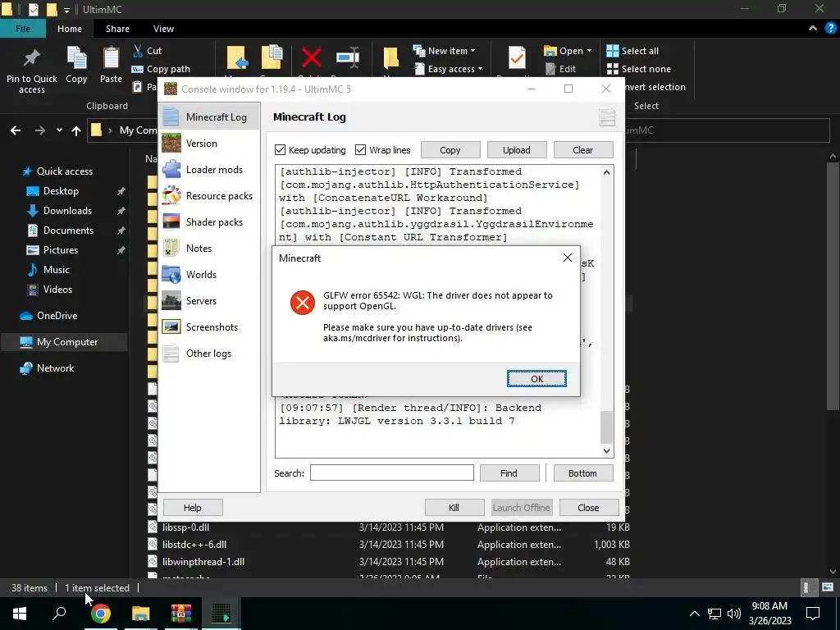Open recent locations dropdown arrow in Explorer
The height and width of the screenshot is (630, 840).
pyautogui.click(x=59, y=130)
